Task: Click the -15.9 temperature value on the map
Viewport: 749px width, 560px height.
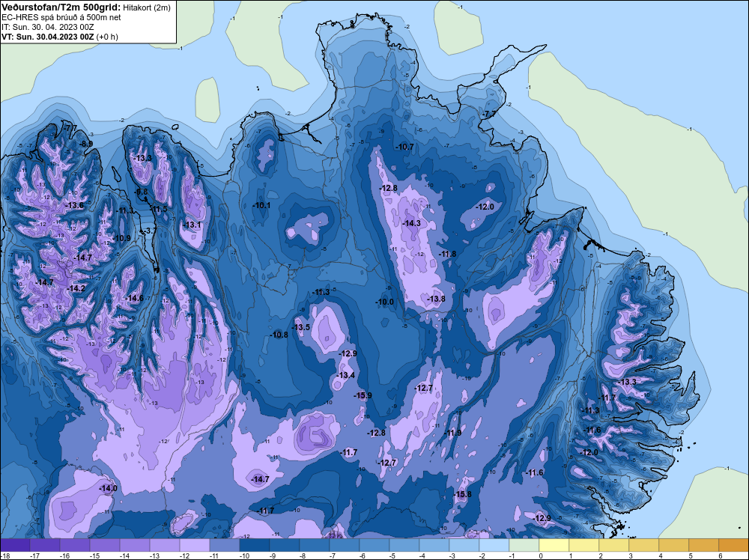Action: tap(363, 395)
